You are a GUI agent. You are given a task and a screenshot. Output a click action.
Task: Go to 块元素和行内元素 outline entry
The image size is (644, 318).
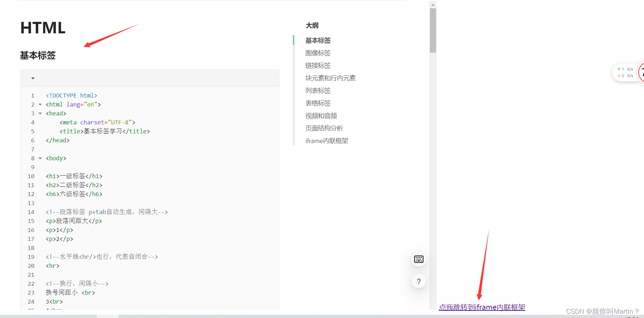pos(331,78)
